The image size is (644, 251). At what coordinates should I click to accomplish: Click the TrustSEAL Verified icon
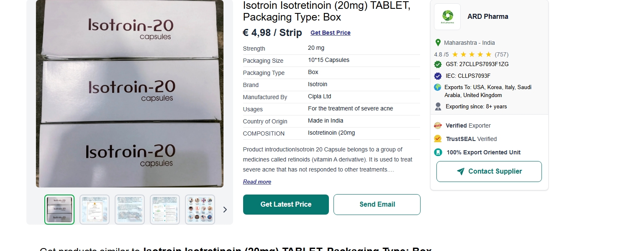438,139
